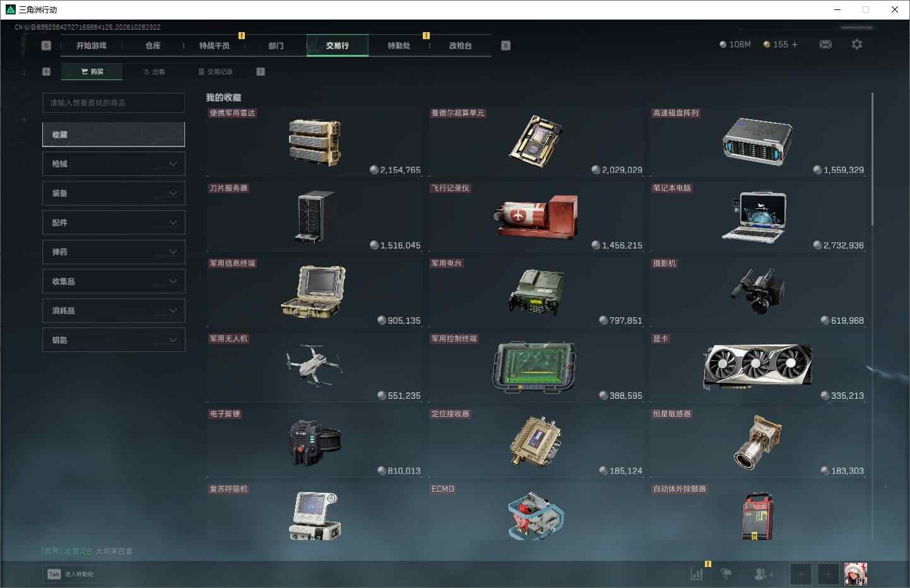Image resolution: width=910 pixels, height=588 pixels.
Task: Select the 显卡 graphics card item
Action: 757,367
